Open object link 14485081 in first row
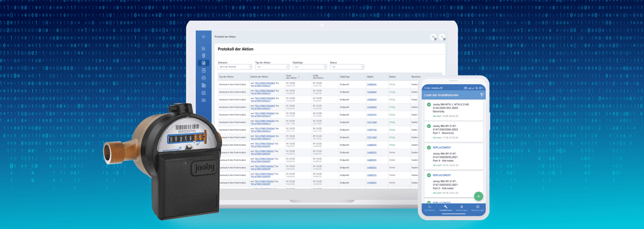 click(x=371, y=84)
